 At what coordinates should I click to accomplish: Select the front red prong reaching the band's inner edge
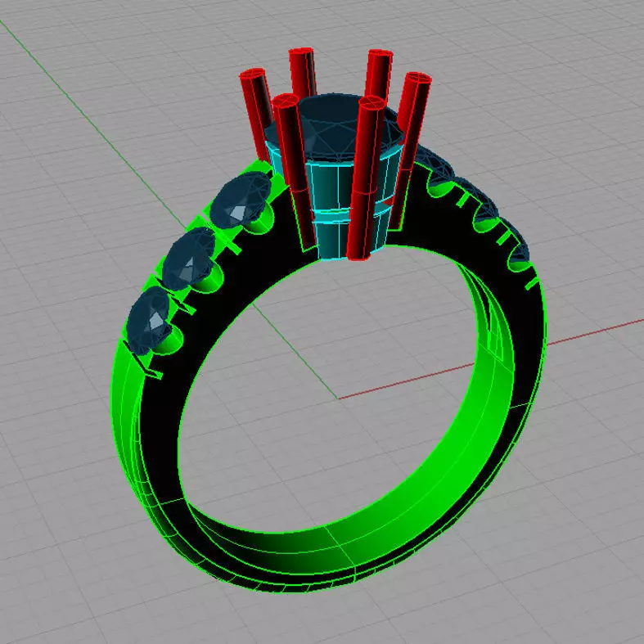click(366, 178)
